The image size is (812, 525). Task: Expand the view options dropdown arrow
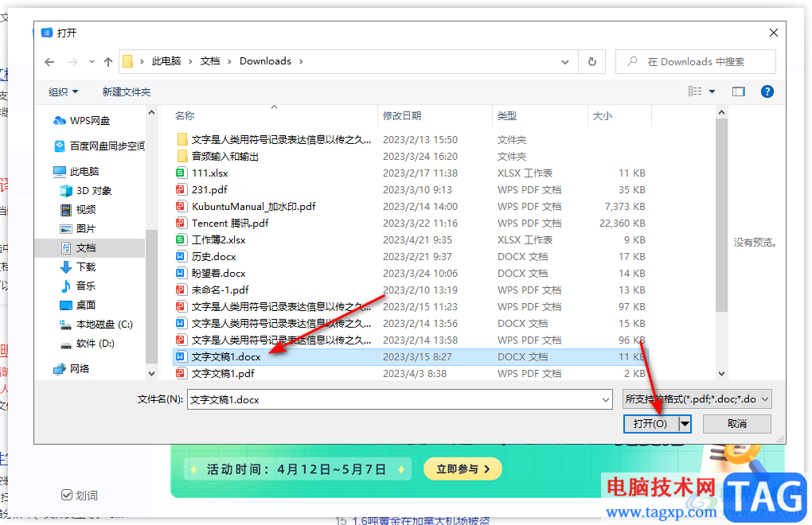(712, 91)
